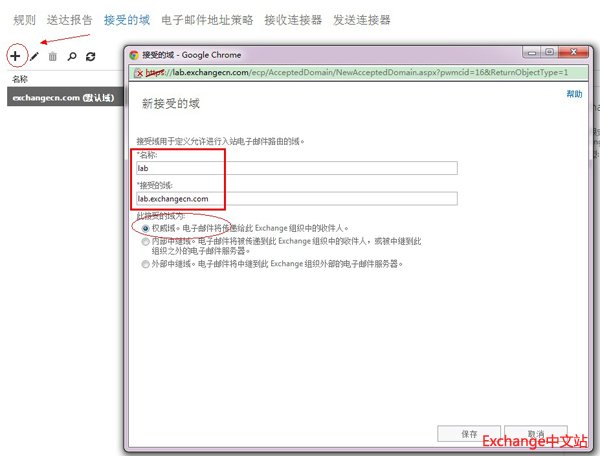The width and height of the screenshot is (600, 456).
Task: Open the 规则 tab
Action: click(25, 19)
